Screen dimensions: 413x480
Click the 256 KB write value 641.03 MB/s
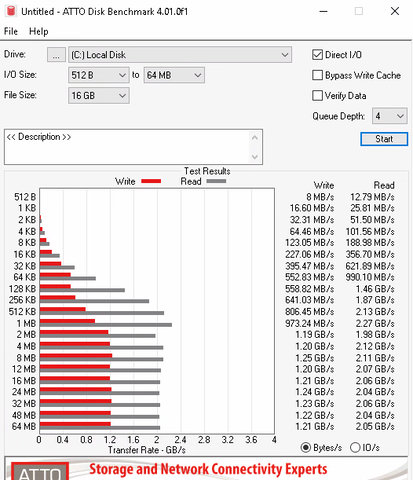(310, 300)
